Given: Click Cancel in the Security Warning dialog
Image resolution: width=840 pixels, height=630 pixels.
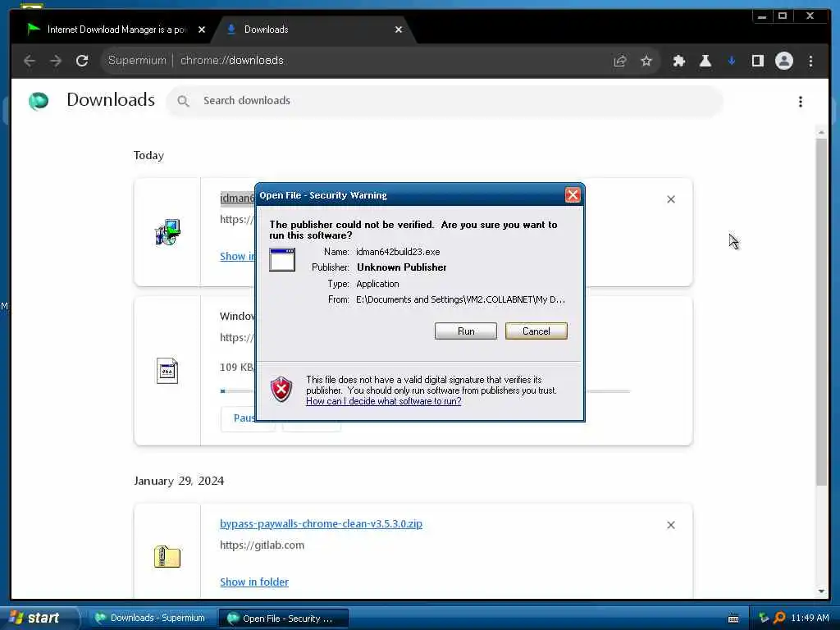Looking at the screenshot, I should click(x=536, y=331).
